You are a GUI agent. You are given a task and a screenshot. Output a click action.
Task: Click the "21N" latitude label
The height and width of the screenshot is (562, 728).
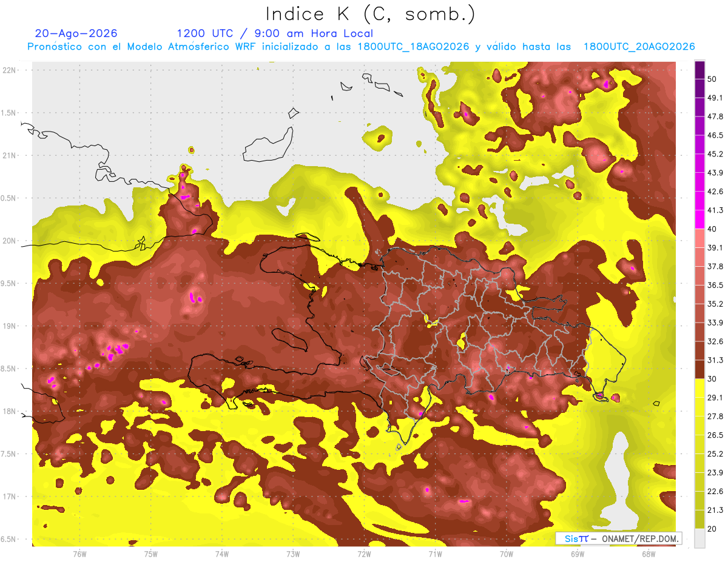[10, 155]
